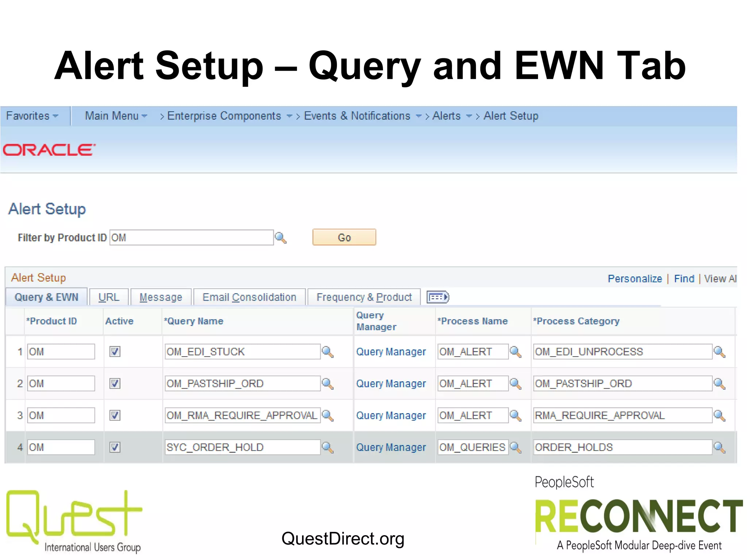
Task: Toggle Active checkbox for OM_RMA_REQUIRE_APPROVAL row
Action: coord(115,415)
